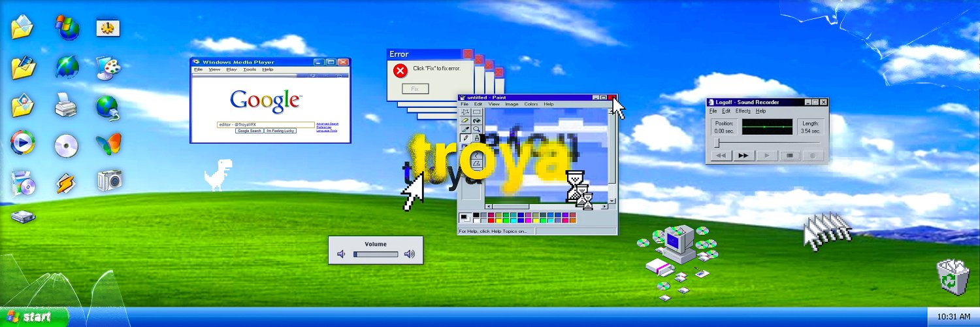Open View menu in Paint
980x327 pixels.
[x=494, y=104]
